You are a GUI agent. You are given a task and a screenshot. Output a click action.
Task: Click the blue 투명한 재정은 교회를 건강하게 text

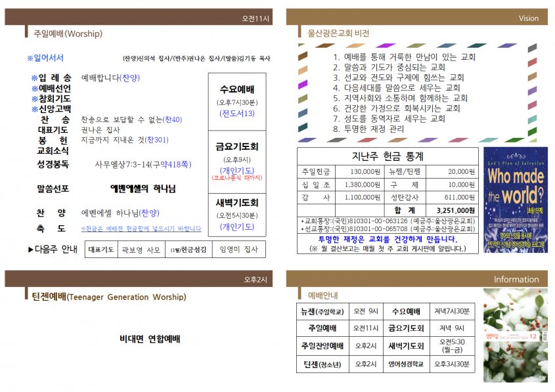388,239
